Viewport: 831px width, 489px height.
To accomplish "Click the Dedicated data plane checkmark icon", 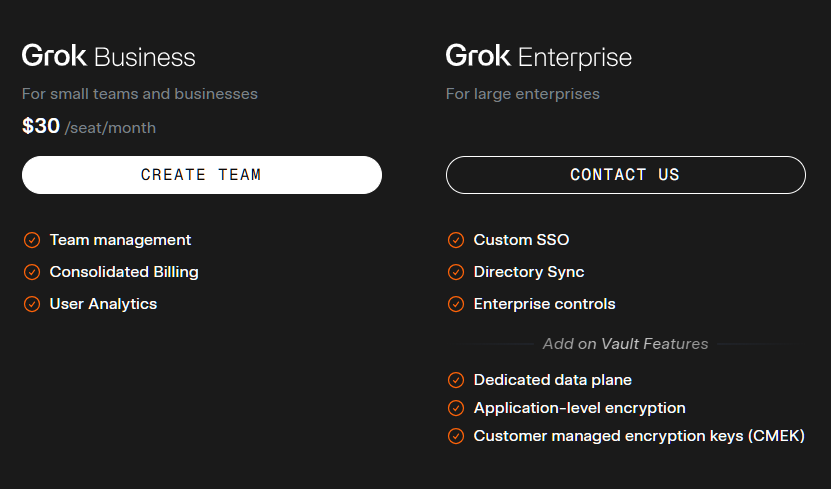I will tap(456, 380).
